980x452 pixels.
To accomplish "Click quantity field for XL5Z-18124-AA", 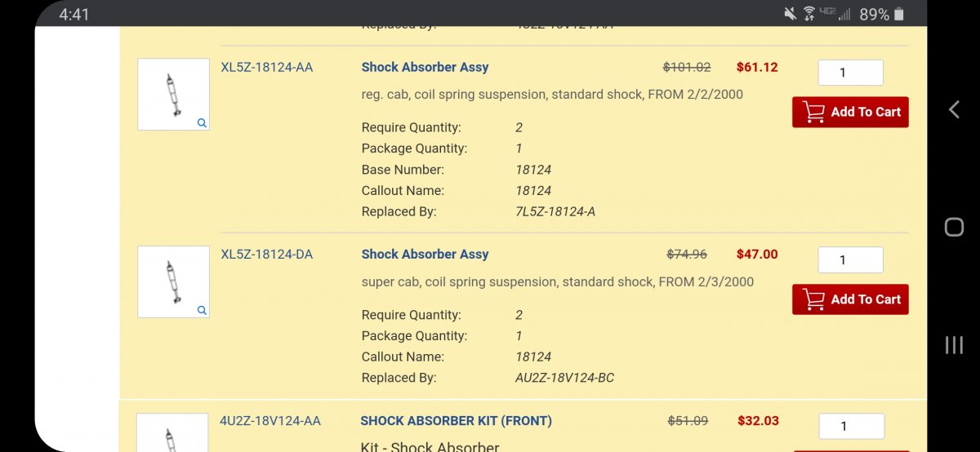I will (850, 73).
